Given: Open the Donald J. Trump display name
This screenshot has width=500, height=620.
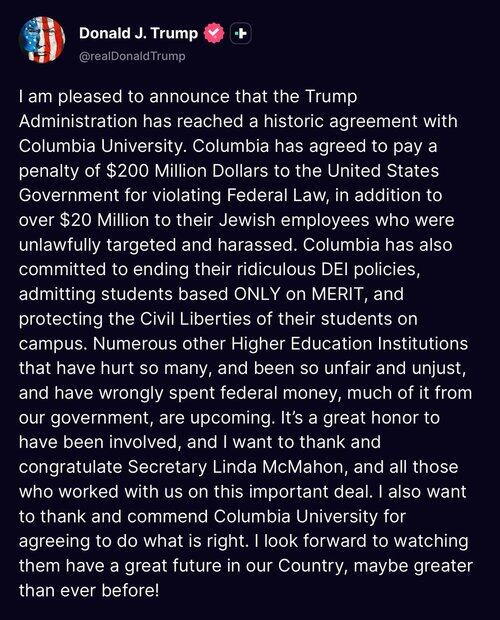Looking at the screenshot, I should [x=138, y=33].
